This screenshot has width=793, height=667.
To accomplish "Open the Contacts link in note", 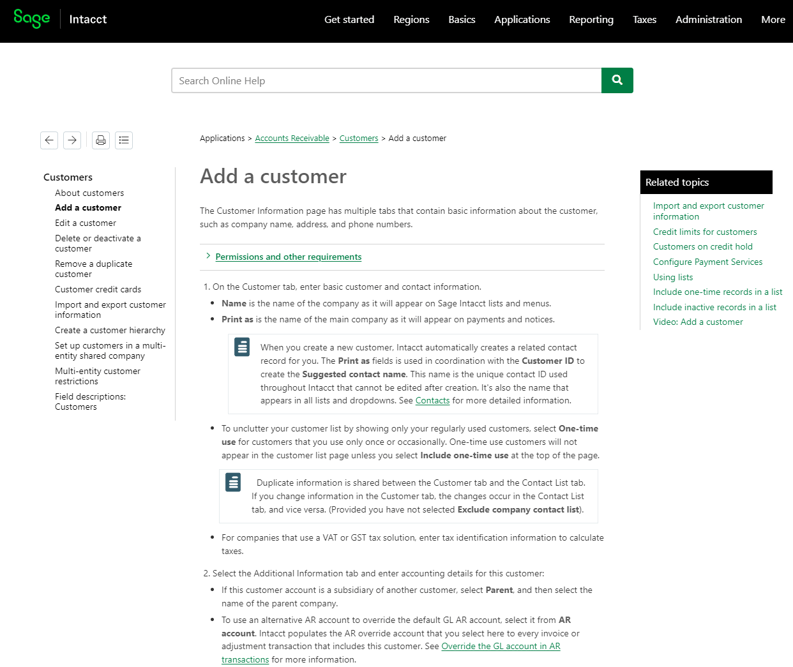I will [432, 401].
